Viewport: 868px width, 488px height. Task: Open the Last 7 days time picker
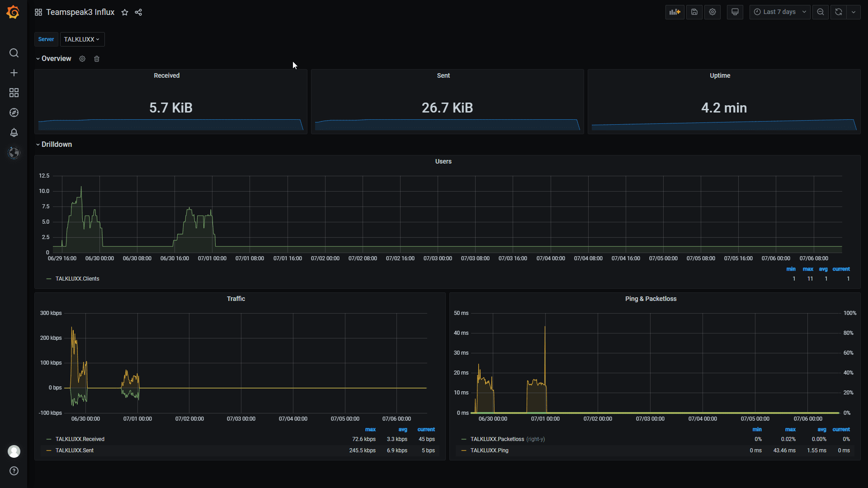coord(780,12)
